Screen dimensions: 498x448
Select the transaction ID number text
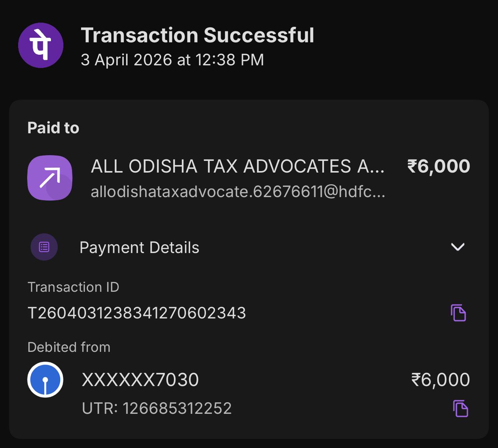coord(137,313)
